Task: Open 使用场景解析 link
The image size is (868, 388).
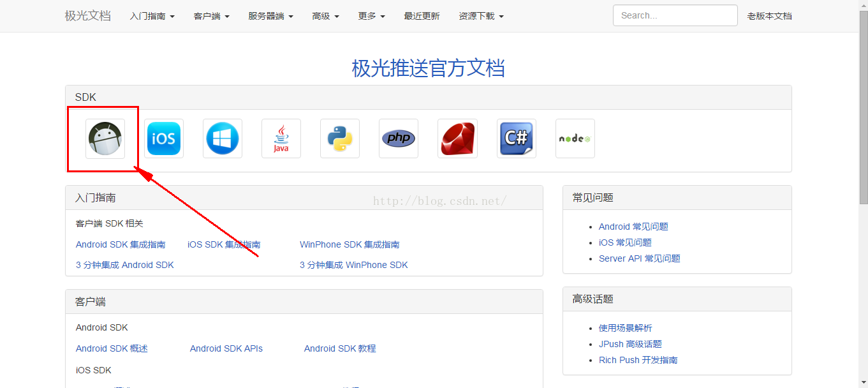Action: coord(626,328)
